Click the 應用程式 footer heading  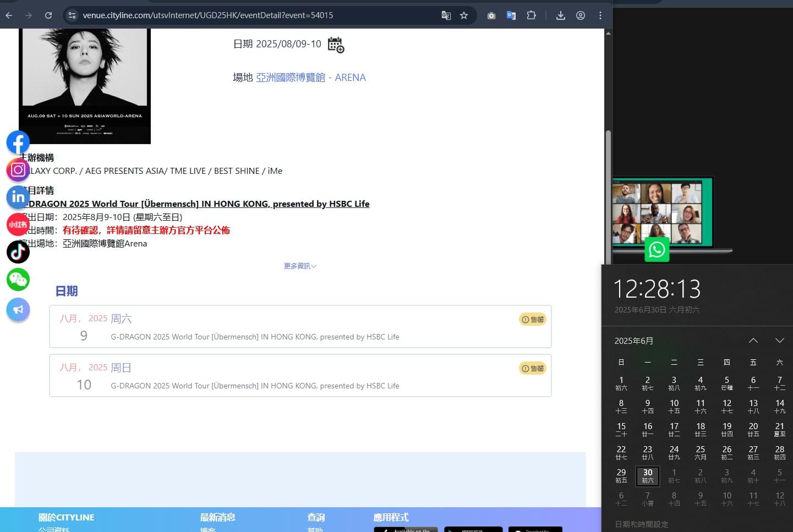[x=391, y=518]
